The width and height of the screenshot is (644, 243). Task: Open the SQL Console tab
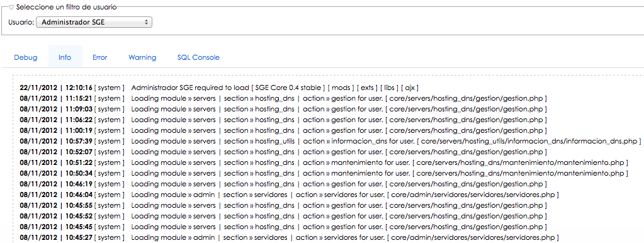(198, 57)
